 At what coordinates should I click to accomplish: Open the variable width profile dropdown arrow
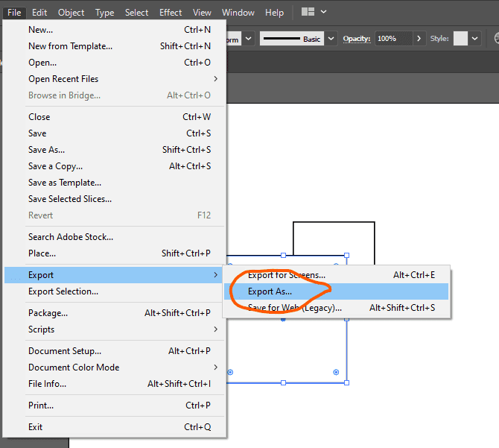tap(248, 39)
